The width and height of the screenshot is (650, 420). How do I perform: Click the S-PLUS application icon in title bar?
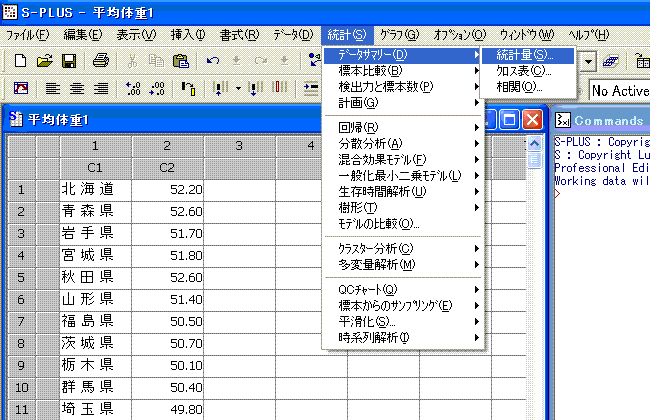tap(10, 12)
